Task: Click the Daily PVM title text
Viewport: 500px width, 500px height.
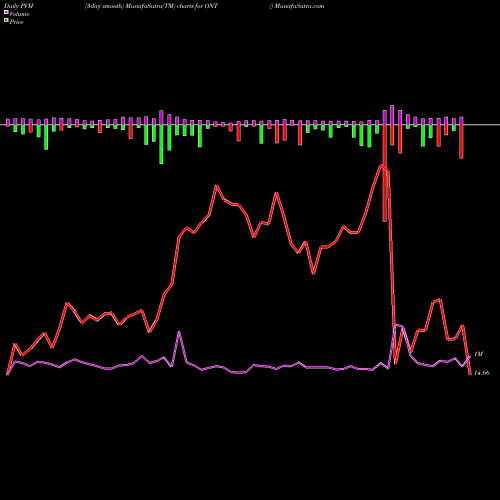Action: pyautogui.click(x=17, y=6)
